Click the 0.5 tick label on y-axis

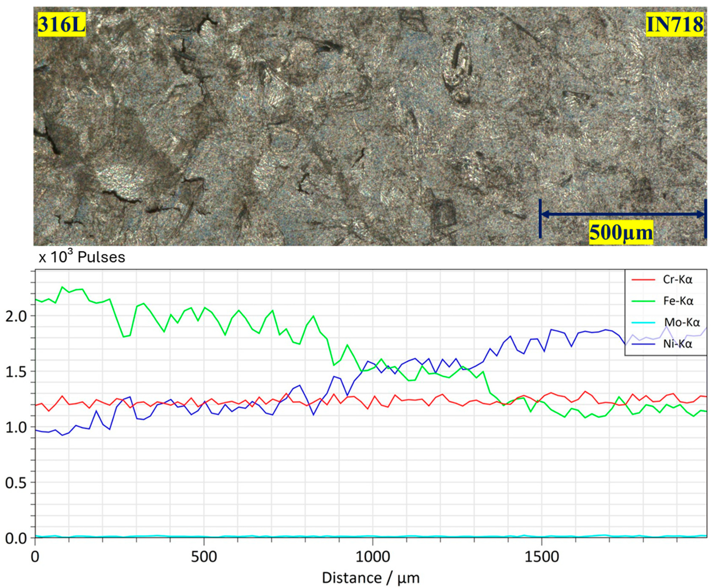(x=15, y=483)
